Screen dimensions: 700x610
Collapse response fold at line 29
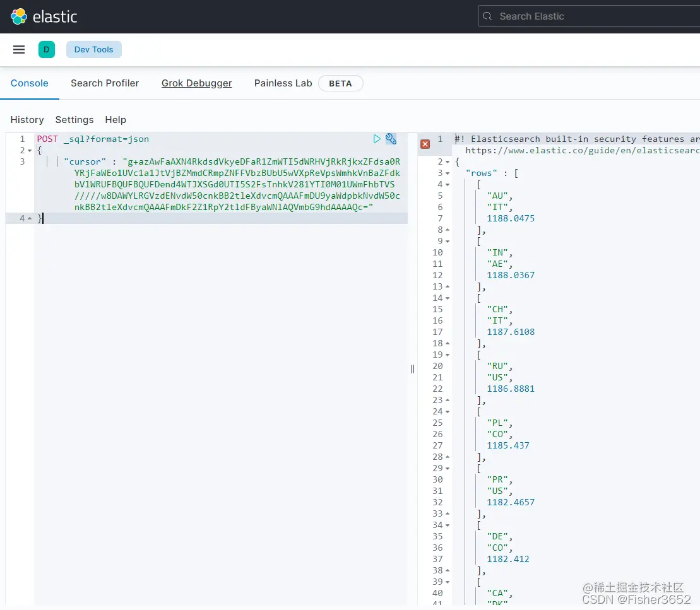pyautogui.click(x=448, y=469)
